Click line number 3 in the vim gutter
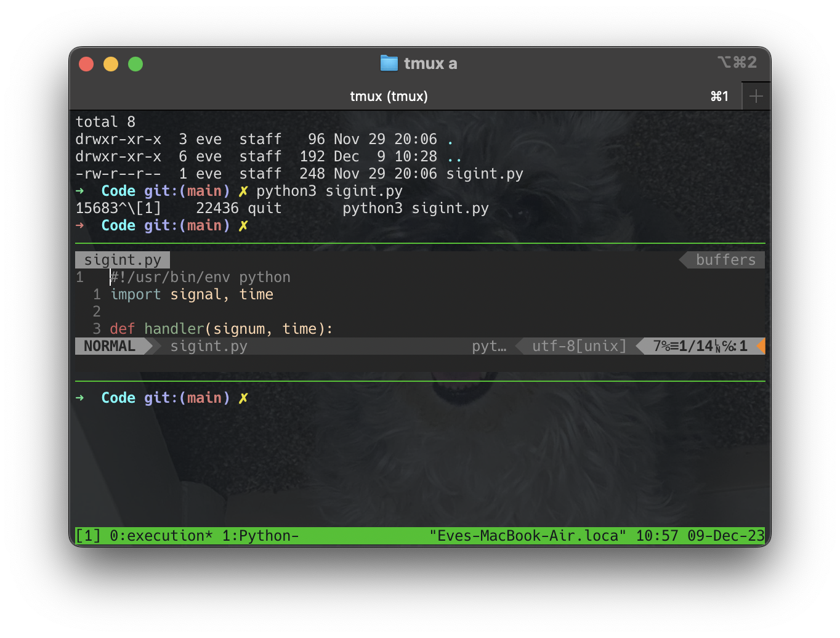Image resolution: width=840 pixels, height=638 pixels. click(x=96, y=329)
